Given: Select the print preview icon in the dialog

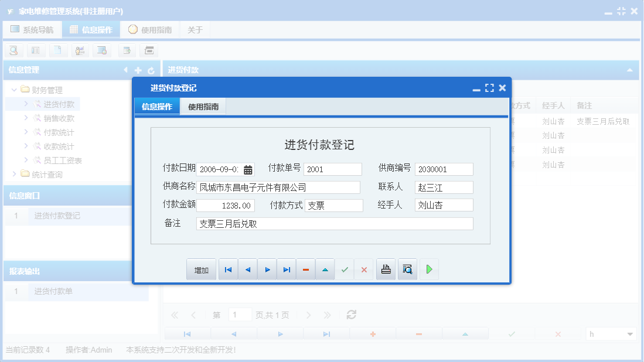Looking at the screenshot, I should (x=407, y=269).
